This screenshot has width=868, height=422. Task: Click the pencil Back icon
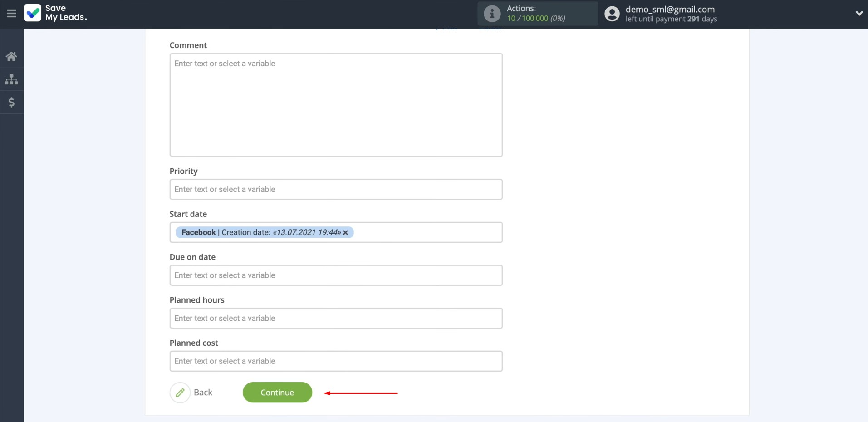tap(180, 393)
